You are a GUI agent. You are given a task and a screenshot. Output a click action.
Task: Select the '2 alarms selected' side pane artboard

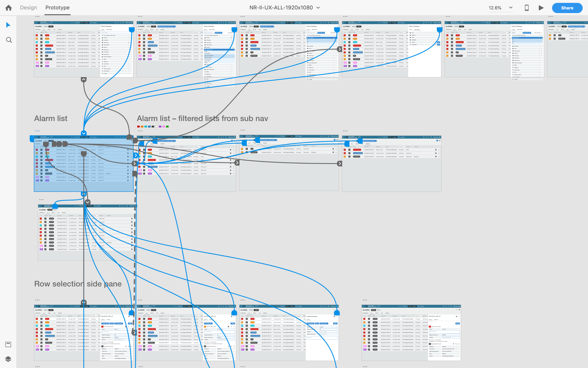[289, 333]
